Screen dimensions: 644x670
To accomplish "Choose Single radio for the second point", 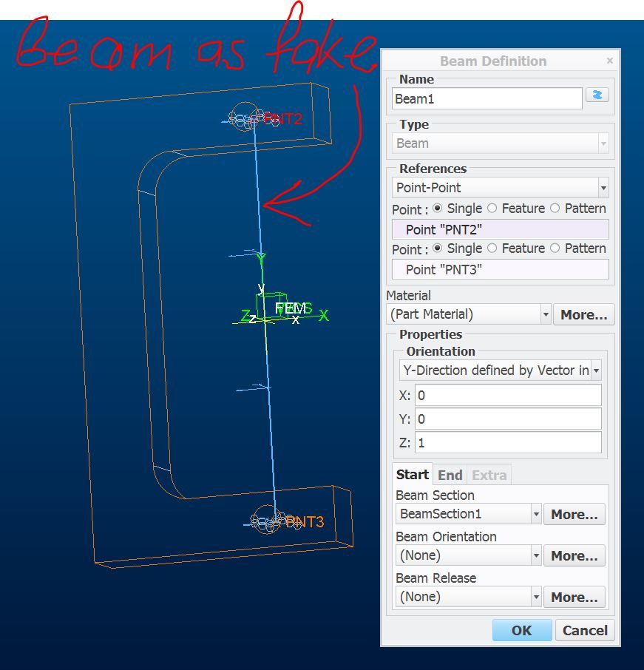I will coord(437,248).
